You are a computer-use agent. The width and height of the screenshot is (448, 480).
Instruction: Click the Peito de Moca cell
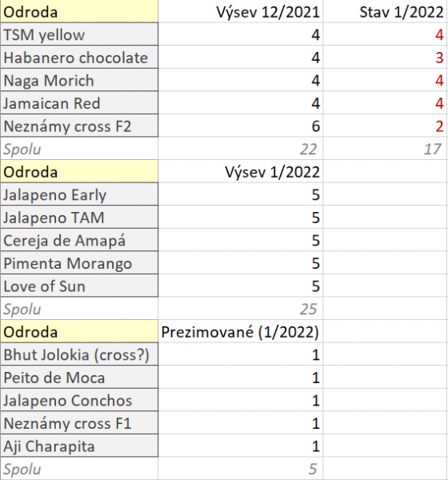click(x=79, y=377)
